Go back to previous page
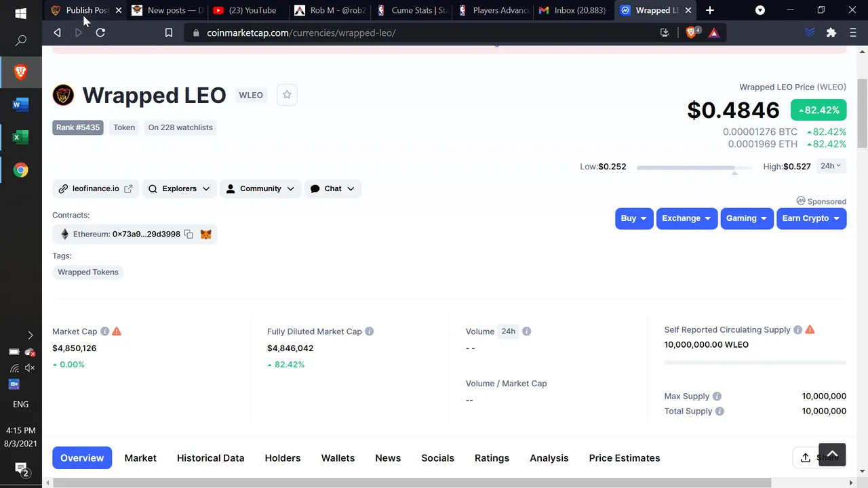This screenshot has height=488, width=868. [57, 33]
